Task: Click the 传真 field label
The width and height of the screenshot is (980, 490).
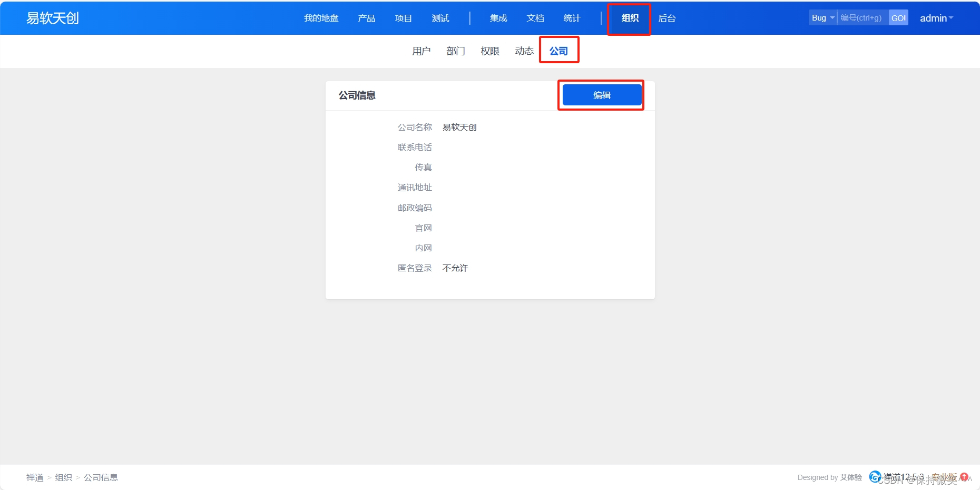Action: click(423, 167)
